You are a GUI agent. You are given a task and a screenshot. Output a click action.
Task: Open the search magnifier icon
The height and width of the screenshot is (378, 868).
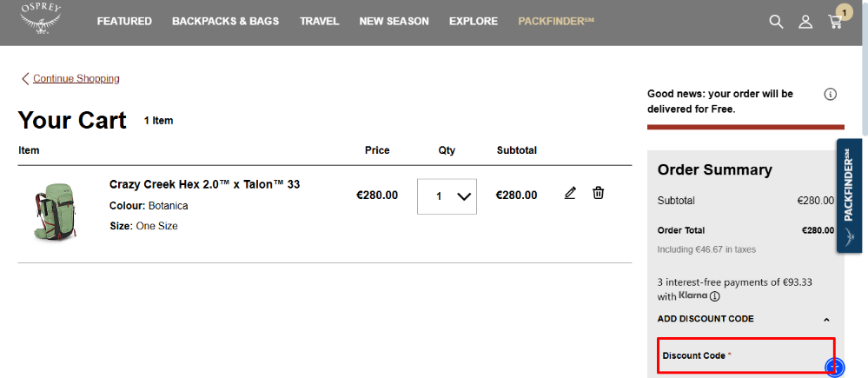tap(776, 22)
